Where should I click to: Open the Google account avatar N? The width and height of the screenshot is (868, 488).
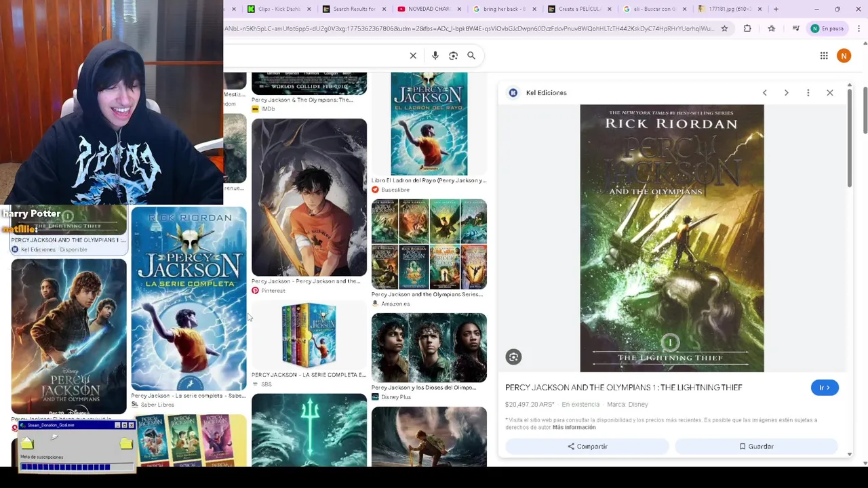coord(844,56)
